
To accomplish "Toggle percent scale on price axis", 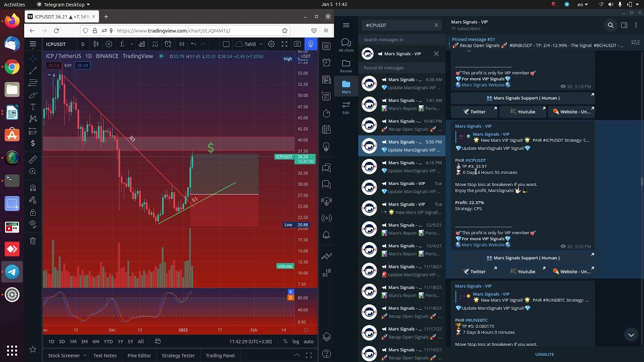I will [x=285, y=341].
